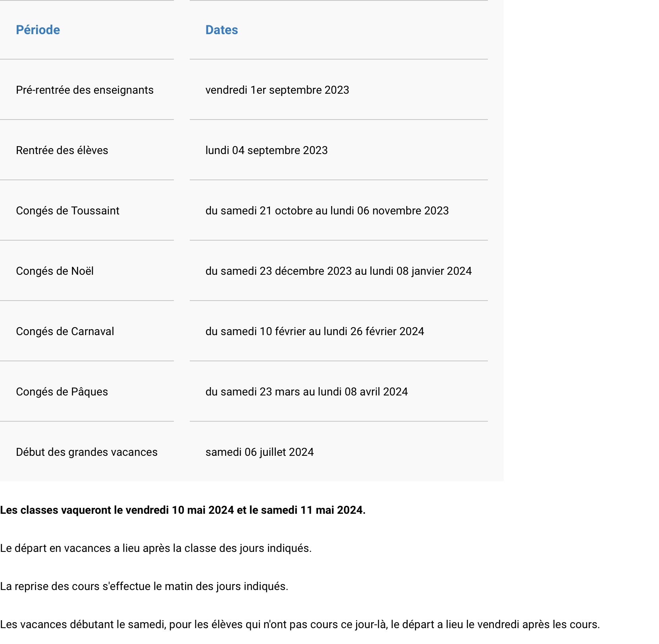Image resolution: width=659 pixels, height=644 pixels.
Task: Select Début des grandes vacances label
Action: (x=87, y=452)
